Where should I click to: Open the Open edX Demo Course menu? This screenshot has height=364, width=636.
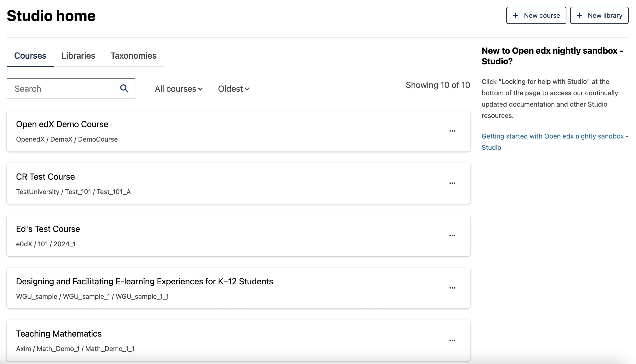coord(452,131)
